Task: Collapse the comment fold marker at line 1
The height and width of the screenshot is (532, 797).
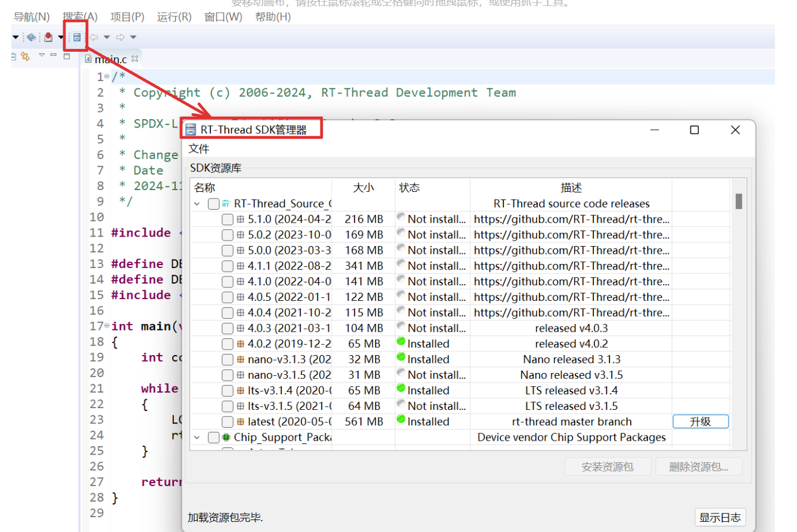Action: pos(107,77)
